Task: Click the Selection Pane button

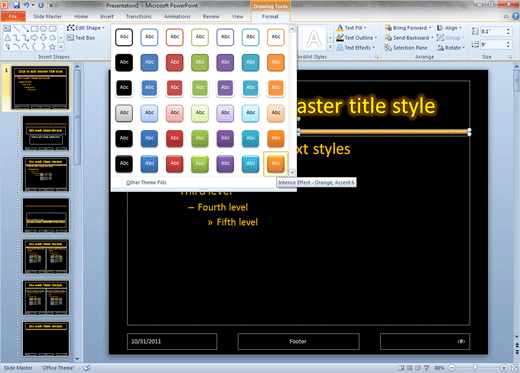Action: 406,48
